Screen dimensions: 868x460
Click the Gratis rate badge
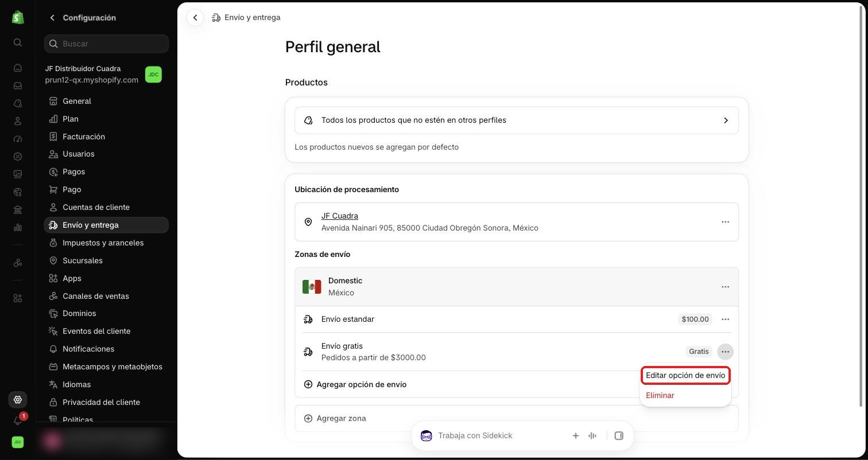point(699,352)
